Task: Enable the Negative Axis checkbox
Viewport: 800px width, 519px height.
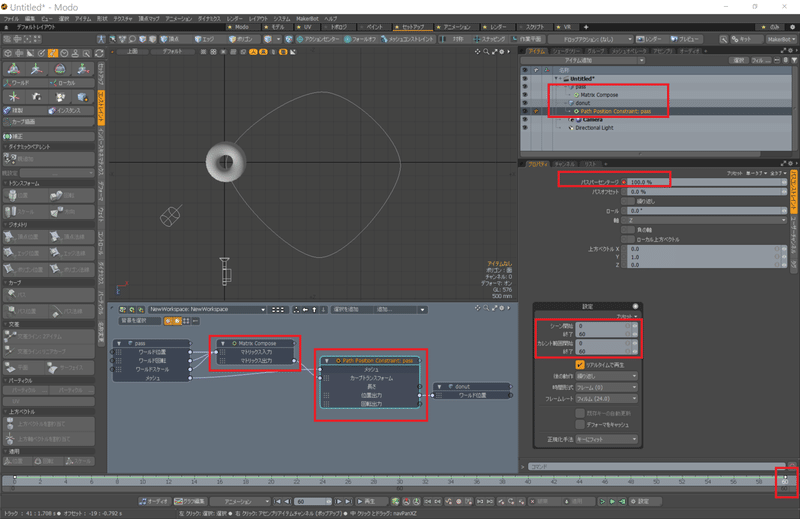Action: click(x=630, y=230)
